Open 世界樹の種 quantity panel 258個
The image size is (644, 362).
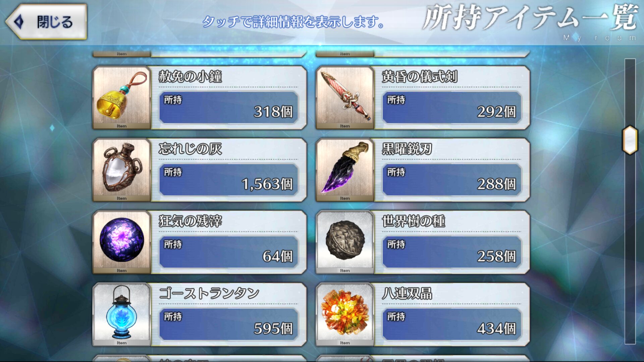[452, 252]
